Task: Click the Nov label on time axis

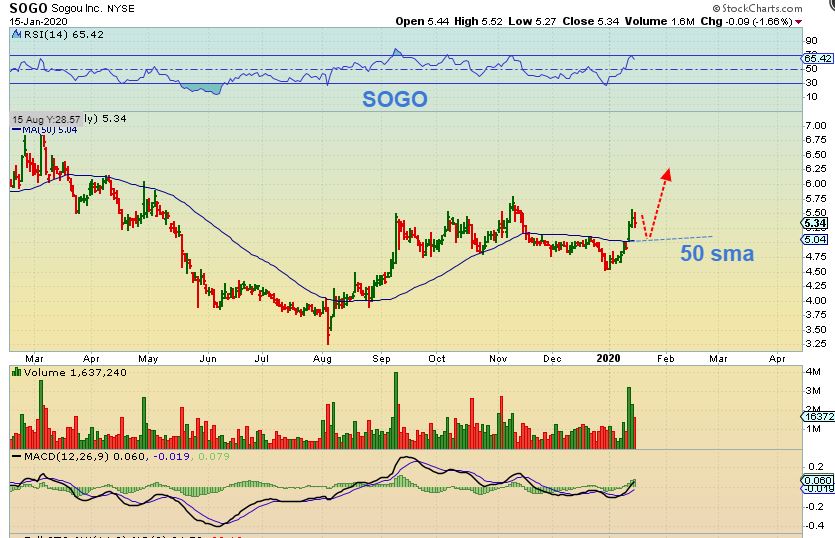Action: (x=498, y=359)
